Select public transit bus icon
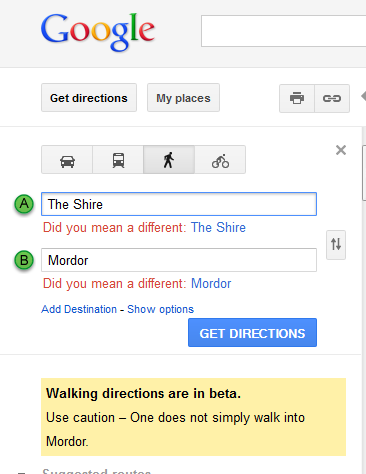 pos(118,160)
